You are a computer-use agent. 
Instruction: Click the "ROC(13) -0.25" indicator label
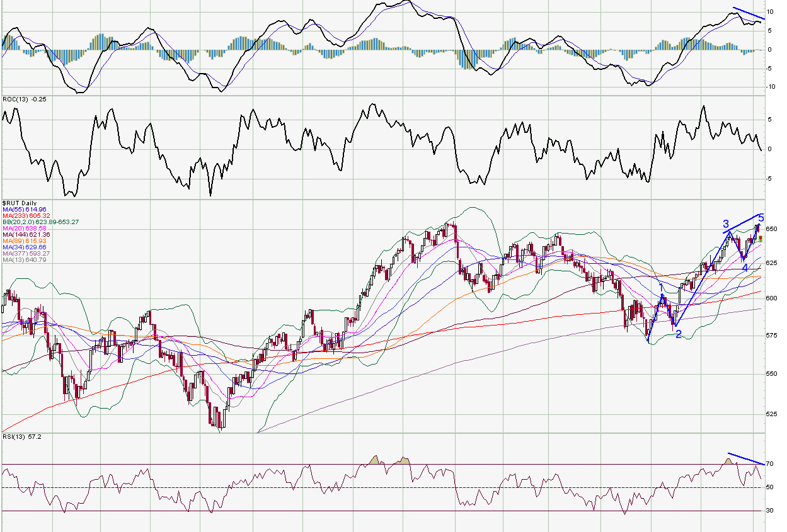[23, 99]
